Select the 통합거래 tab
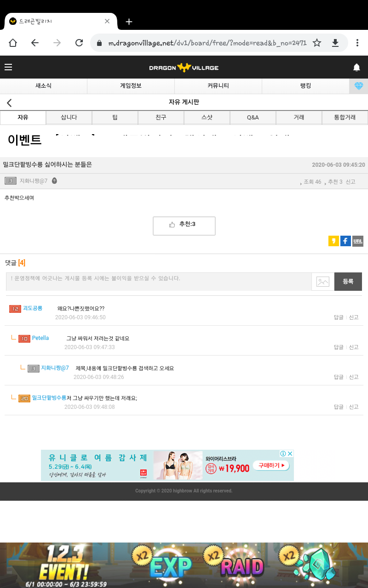 [x=345, y=118]
